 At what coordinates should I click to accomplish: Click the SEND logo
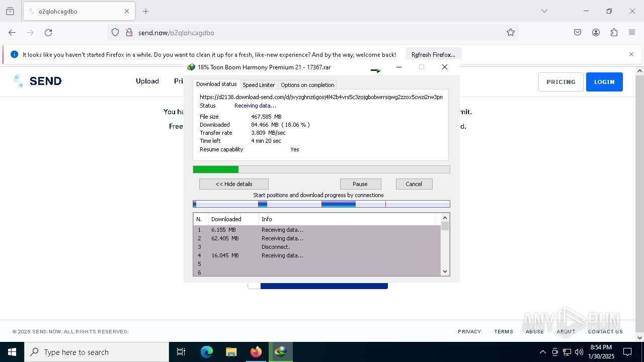pyautogui.click(x=37, y=81)
